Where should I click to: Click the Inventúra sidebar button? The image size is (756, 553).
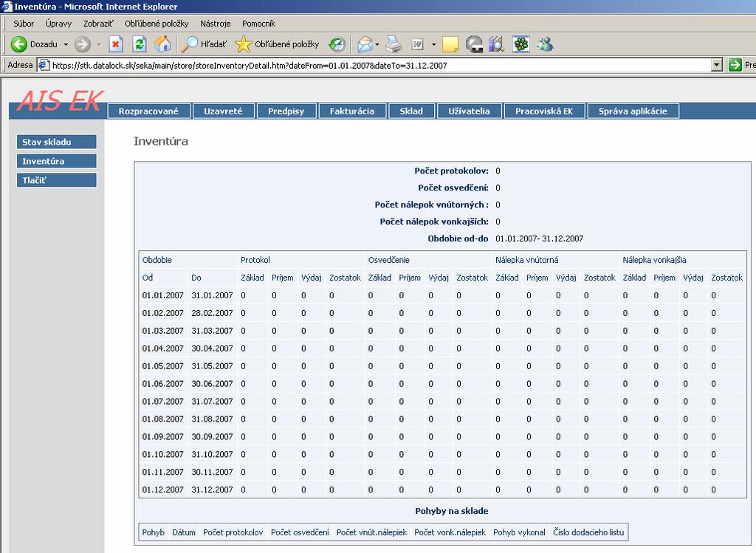tap(56, 161)
